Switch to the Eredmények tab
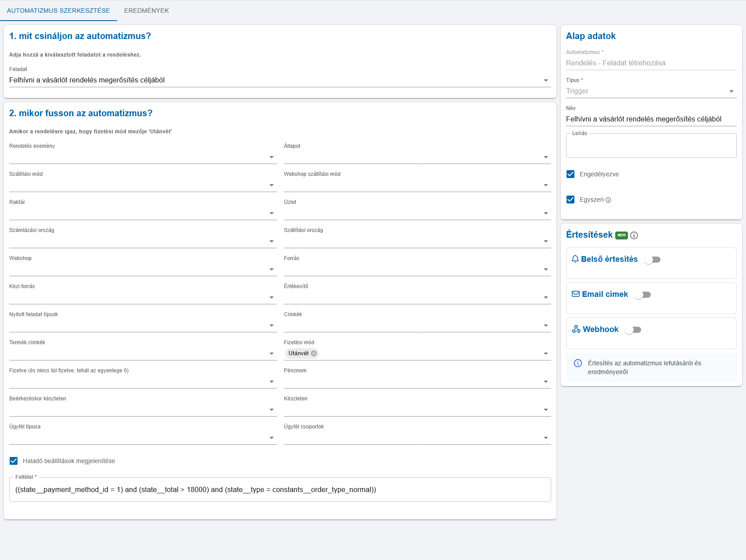 147,11
